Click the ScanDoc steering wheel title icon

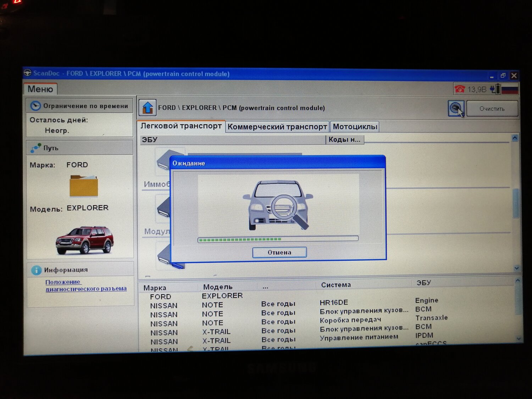tap(28, 73)
